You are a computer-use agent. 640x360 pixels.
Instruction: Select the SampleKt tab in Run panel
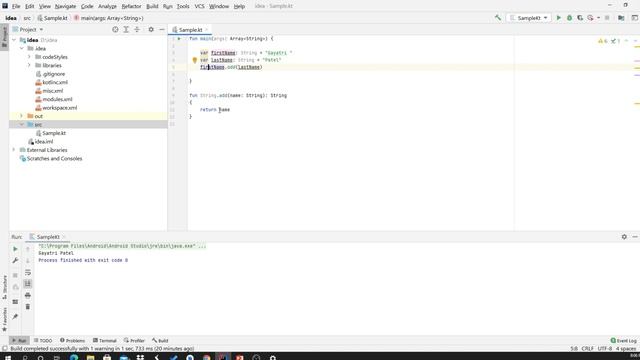coord(47,237)
